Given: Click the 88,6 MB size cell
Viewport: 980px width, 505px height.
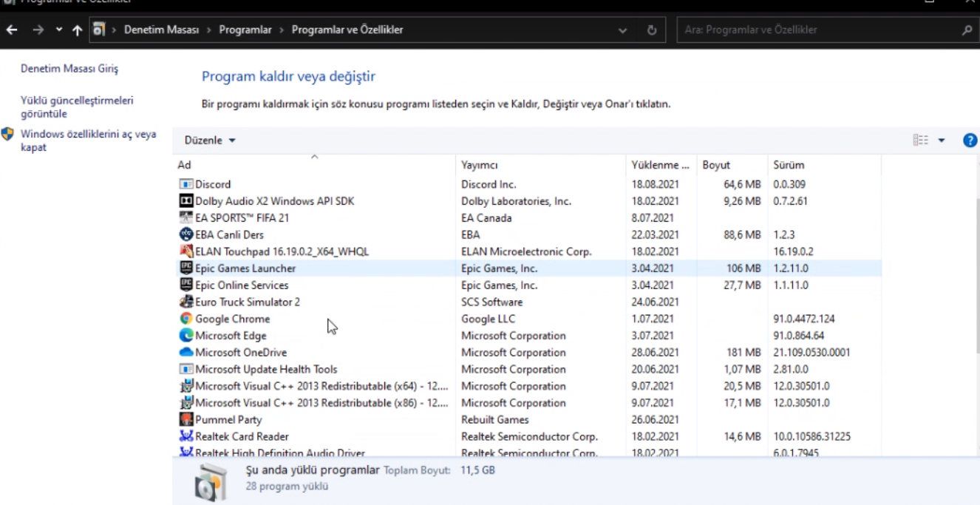Looking at the screenshot, I should click(x=742, y=235).
